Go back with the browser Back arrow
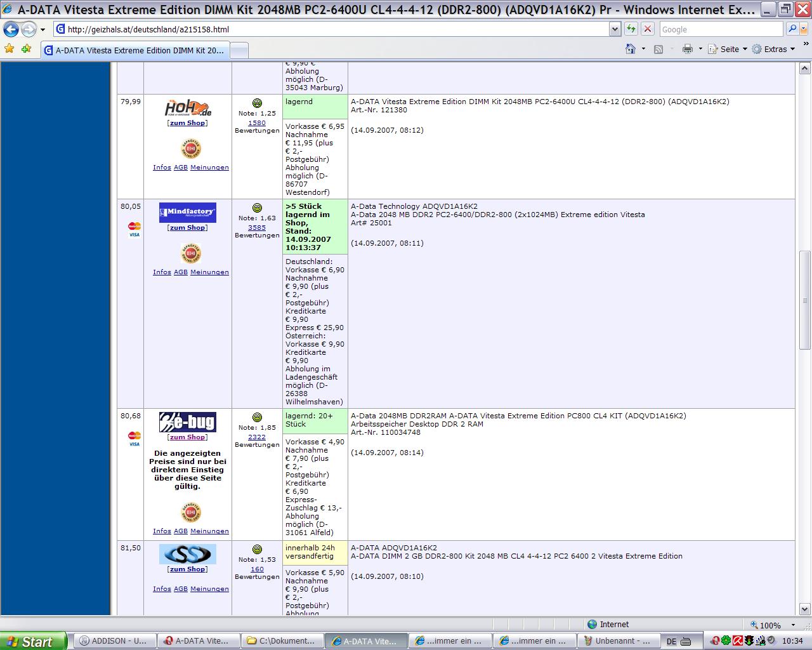 point(11,29)
